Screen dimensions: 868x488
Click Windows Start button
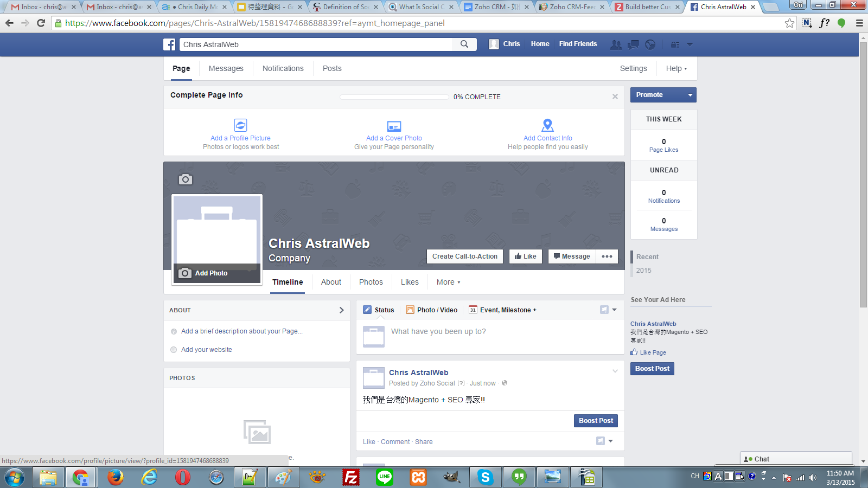15,477
